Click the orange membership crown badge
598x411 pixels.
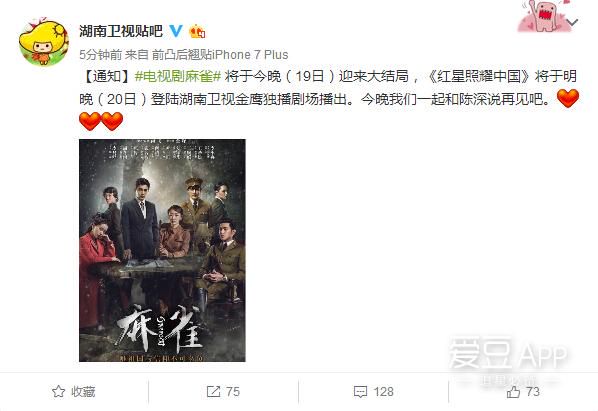pyautogui.click(x=197, y=31)
